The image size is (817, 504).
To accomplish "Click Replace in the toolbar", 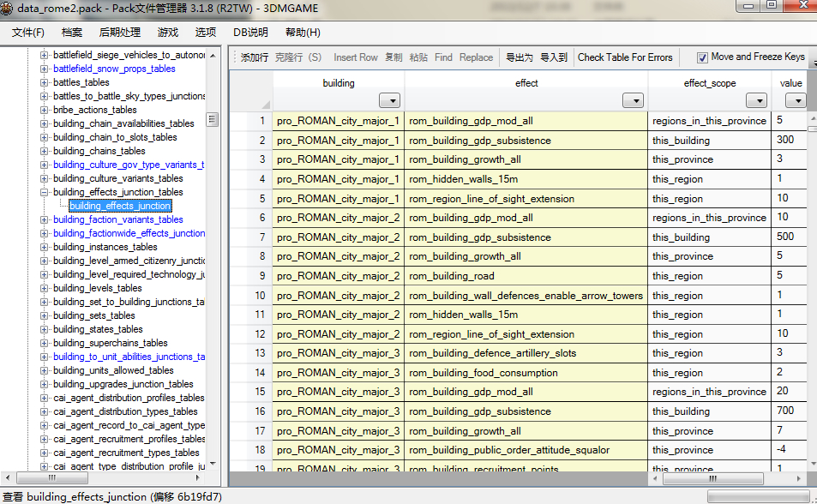I will click(476, 57).
